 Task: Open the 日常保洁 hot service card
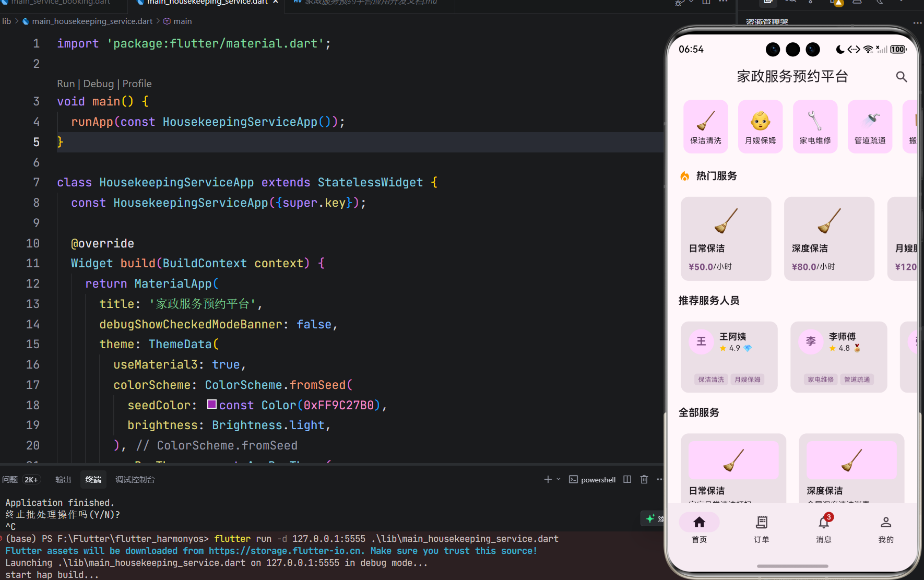(x=726, y=239)
